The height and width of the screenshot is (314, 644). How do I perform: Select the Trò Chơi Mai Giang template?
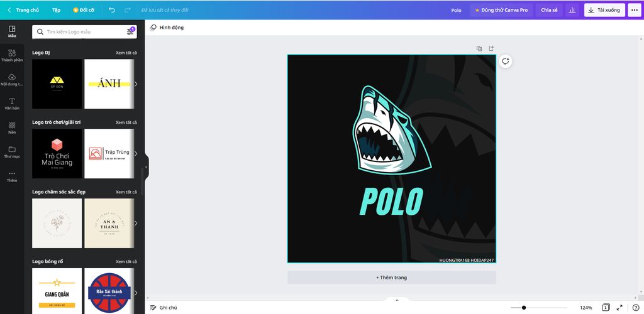point(57,154)
